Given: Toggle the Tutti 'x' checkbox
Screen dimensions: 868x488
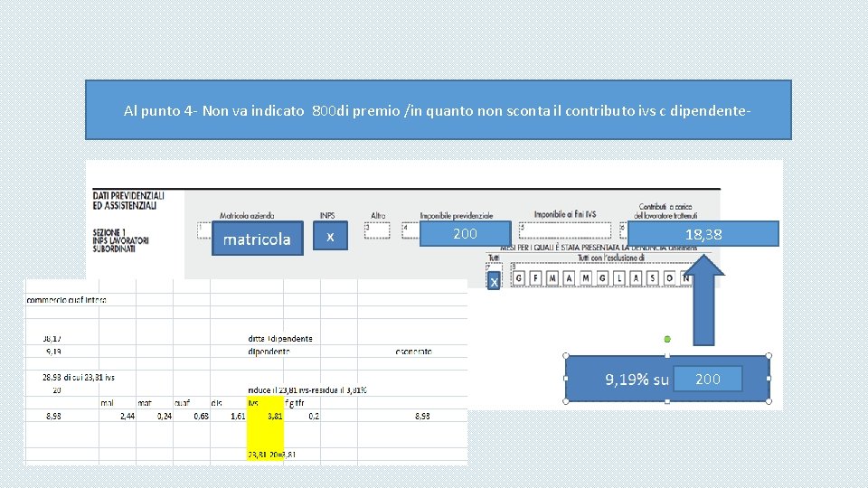Looking at the screenshot, I should click(494, 280).
